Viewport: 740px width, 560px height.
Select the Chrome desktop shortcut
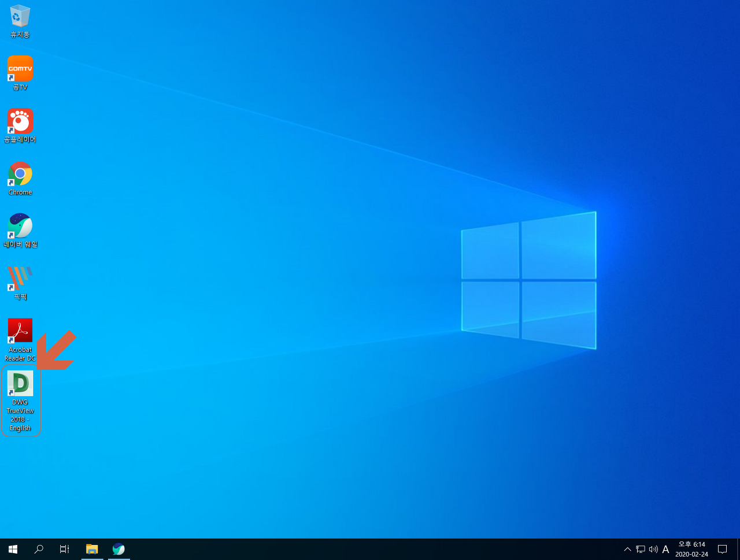click(20, 179)
